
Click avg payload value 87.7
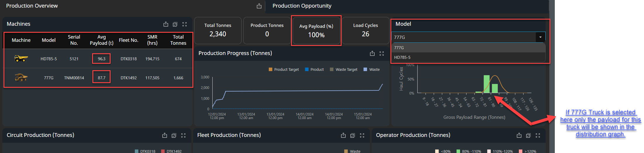[x=101, y=78]
